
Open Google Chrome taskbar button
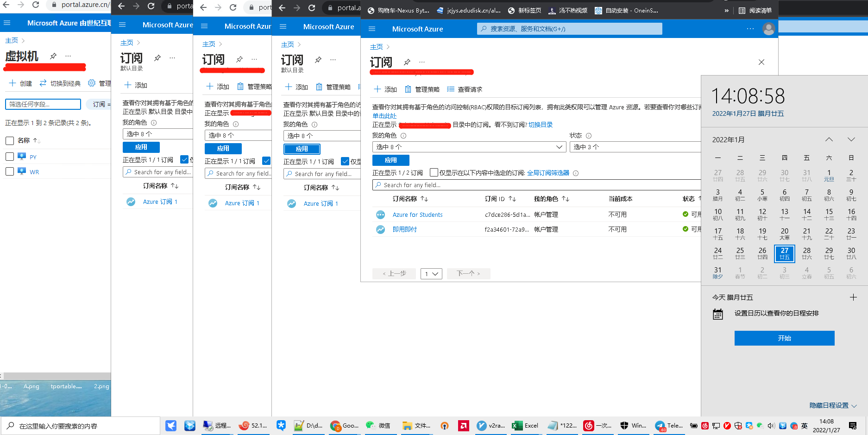tap(344, 425)
